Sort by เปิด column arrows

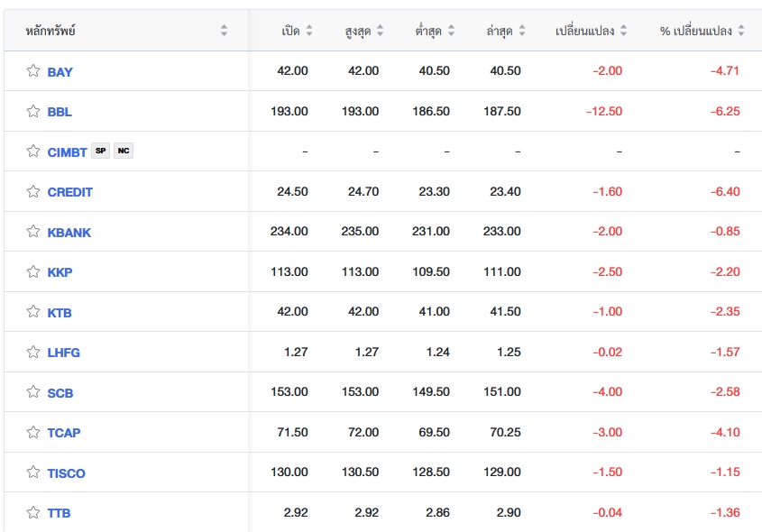pyautogui.click(x=309, y=31)
